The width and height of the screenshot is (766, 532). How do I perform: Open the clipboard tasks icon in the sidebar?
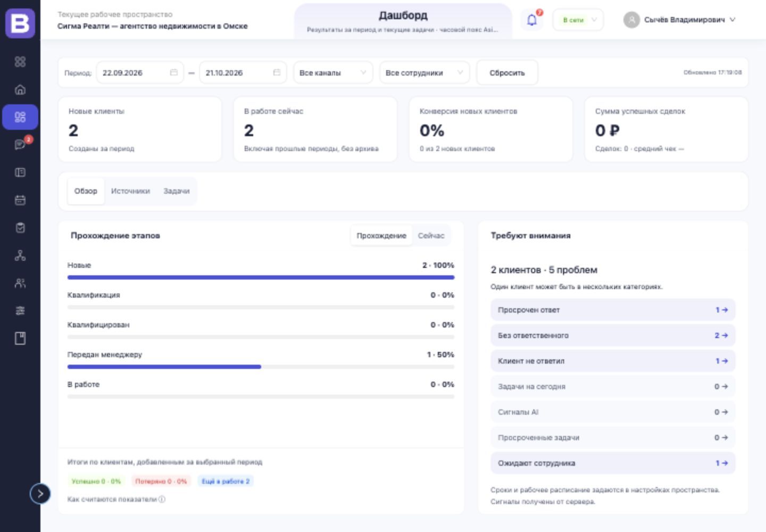point(20,228)
